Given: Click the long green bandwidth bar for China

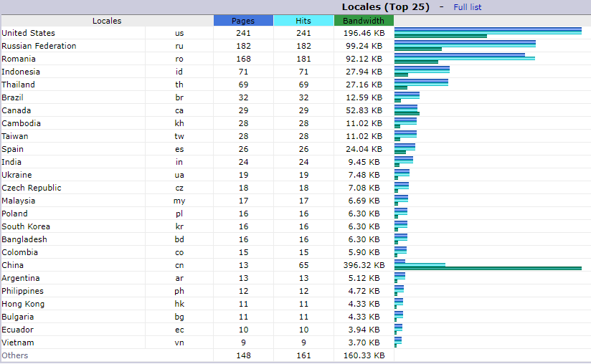Looking at the screenshot, I should 488,269.
